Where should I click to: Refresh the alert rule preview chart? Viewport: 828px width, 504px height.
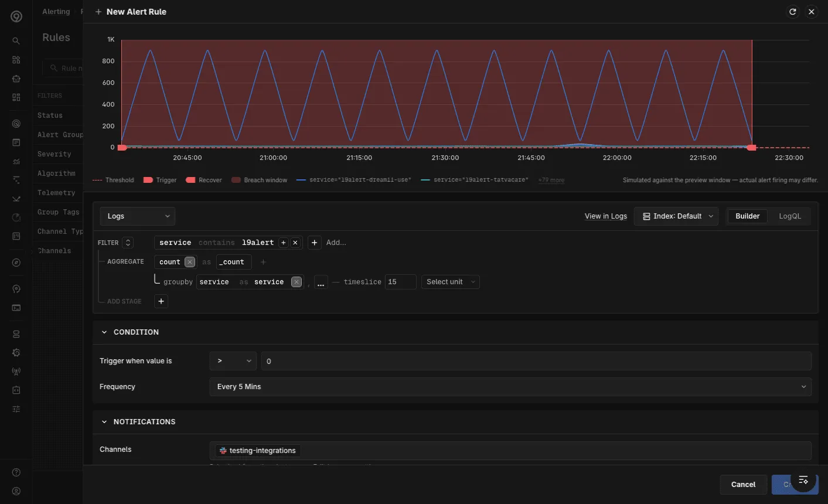click(x=792, y=12)
